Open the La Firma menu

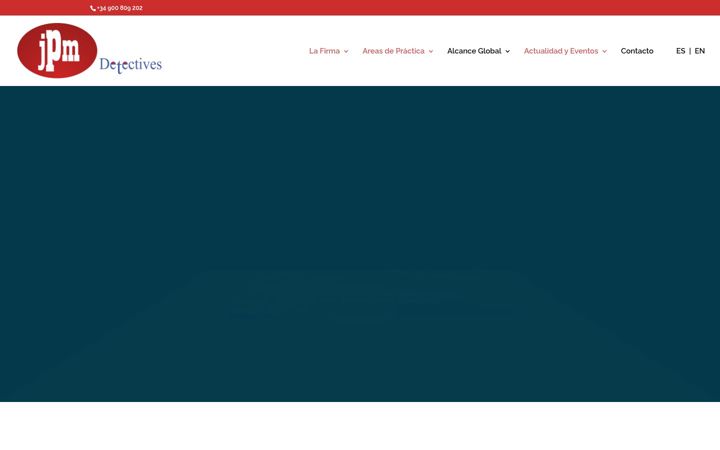[x=324, y=51]
